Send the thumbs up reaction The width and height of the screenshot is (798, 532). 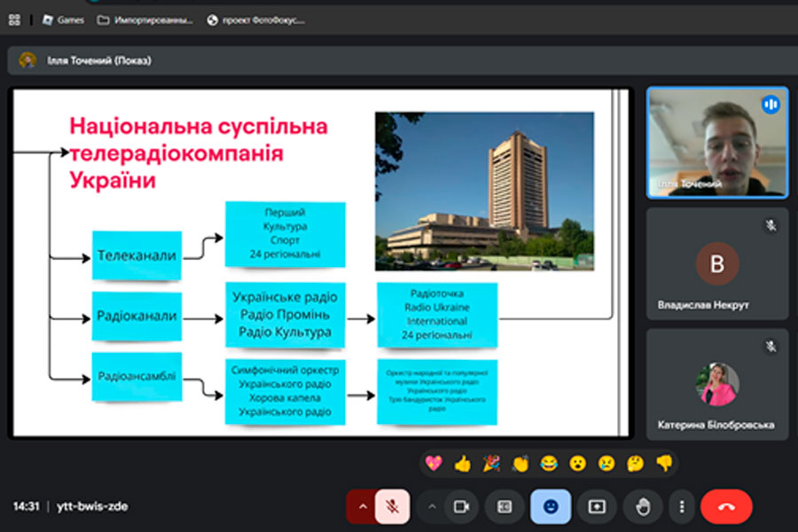pyautogui.click(x=462, y=463)
